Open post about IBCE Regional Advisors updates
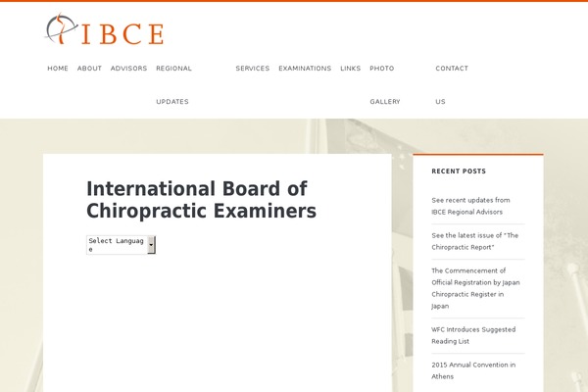Image resolution: width=588 pixels, height=392 pixels. (470, 206)
